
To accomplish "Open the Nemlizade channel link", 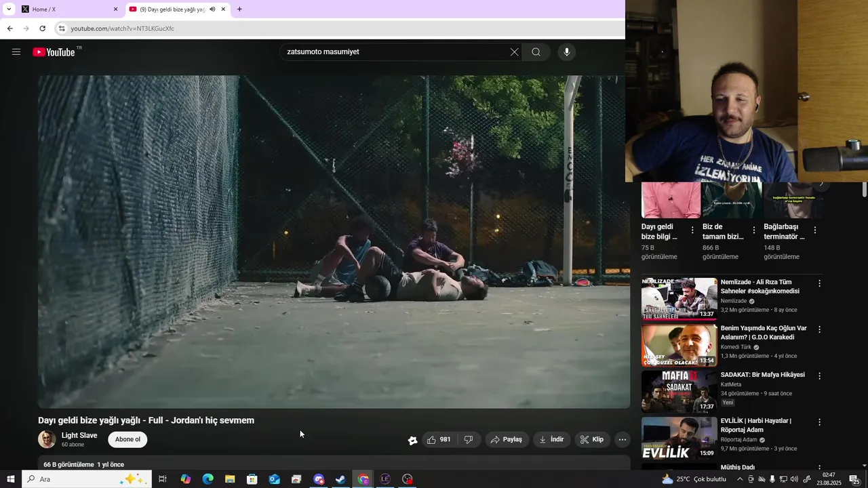I will click(734, 301).
